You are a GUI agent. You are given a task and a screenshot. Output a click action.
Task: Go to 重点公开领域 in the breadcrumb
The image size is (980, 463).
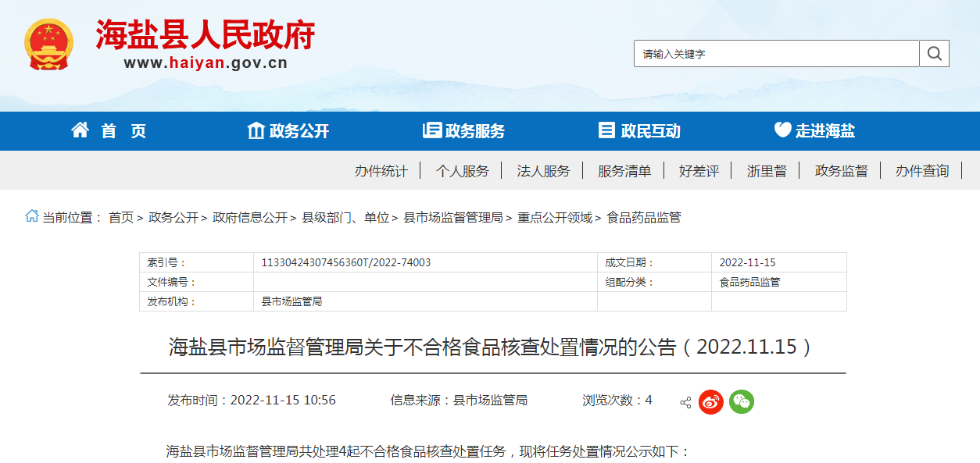[555, 218]
